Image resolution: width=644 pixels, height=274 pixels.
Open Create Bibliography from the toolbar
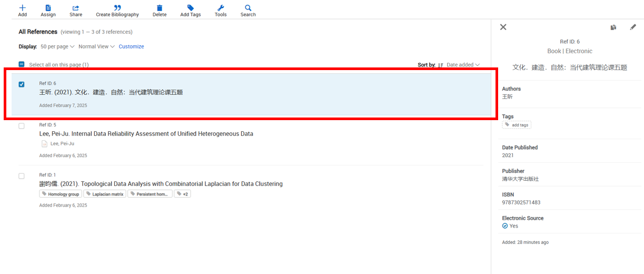pyautogui.click(x=117, y=8)
